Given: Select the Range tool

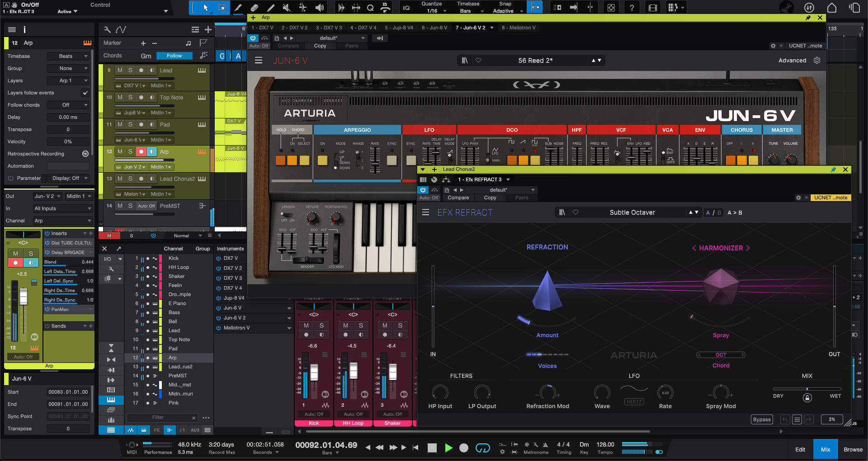Looking at the screenshot, I should [x=222, y=8].
